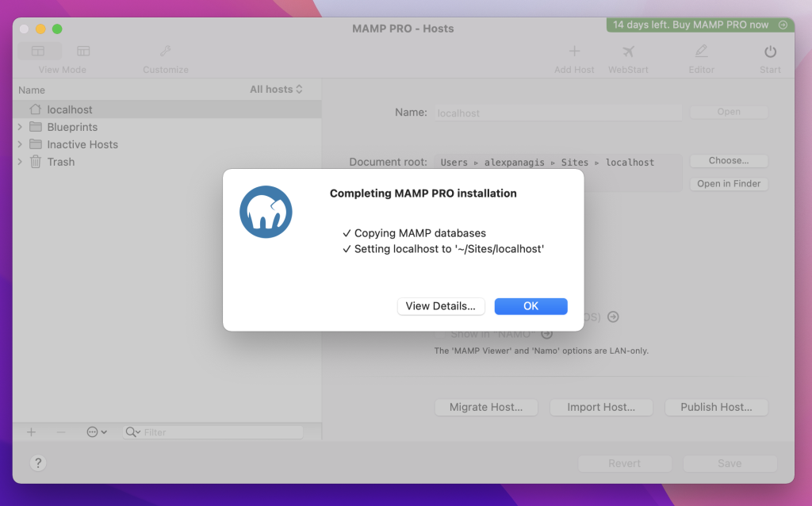812x506 pixels.
Task: Select the Inactive Hosts folder row
Action: coord(167,144)
